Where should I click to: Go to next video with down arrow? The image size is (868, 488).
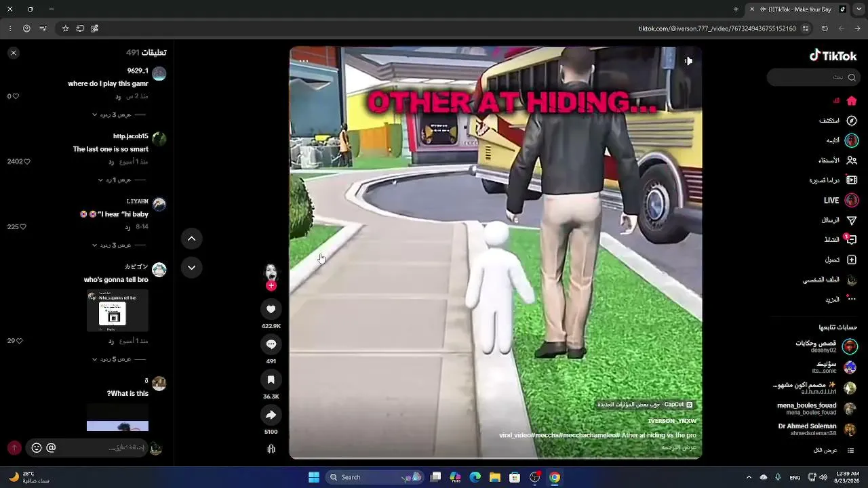click(191, 267)
